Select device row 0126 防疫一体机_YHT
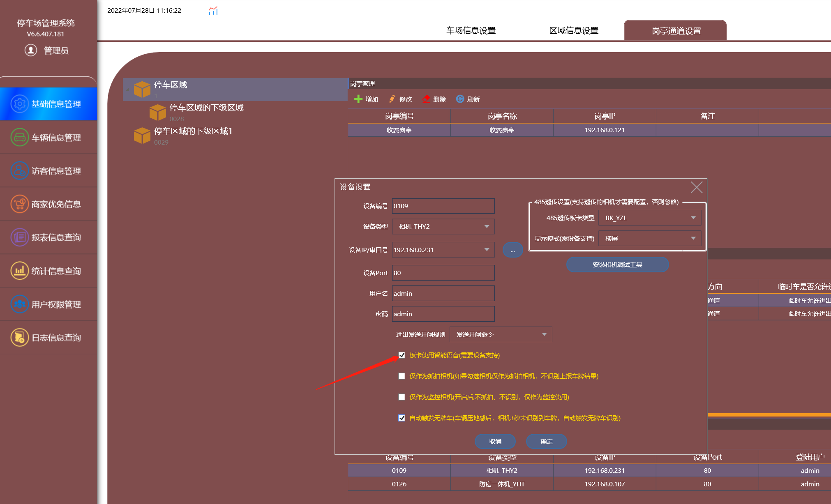 (x=589, y=484)
